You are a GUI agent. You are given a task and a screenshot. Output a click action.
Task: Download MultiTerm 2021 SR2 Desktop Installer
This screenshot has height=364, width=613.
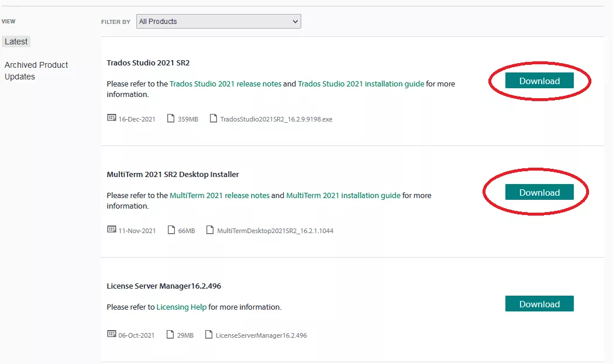click(539, 193)
